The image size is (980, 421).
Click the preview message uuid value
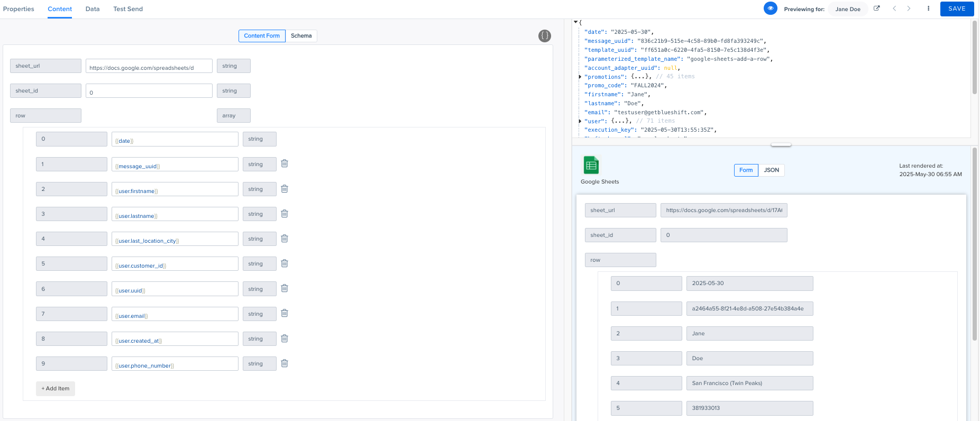(749, 309)
